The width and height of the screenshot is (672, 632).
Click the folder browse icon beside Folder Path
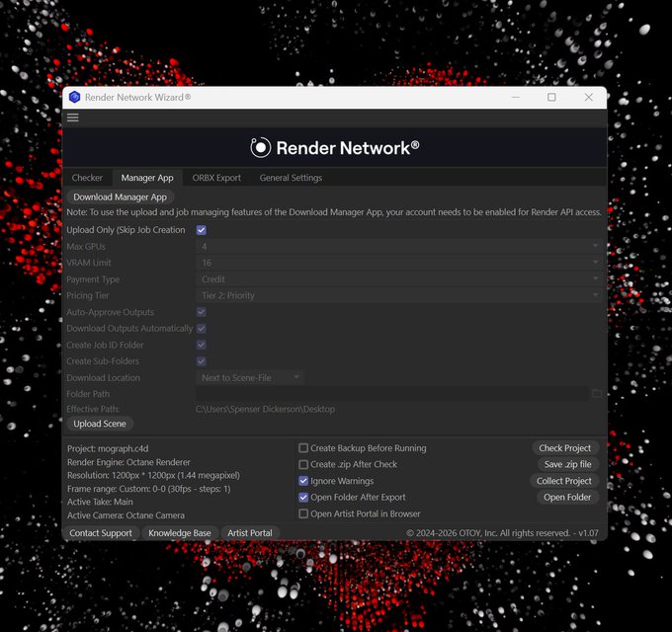[596, 393]
